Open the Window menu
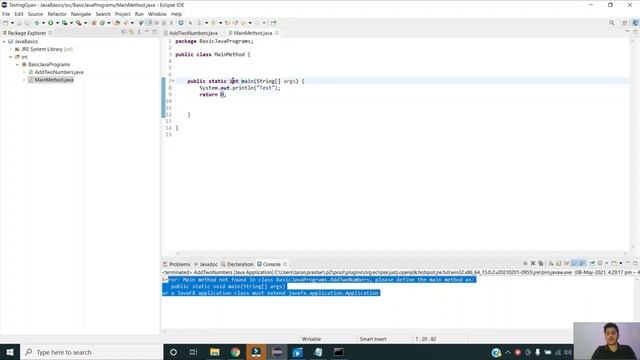640x360 pixels. point(157,14)
